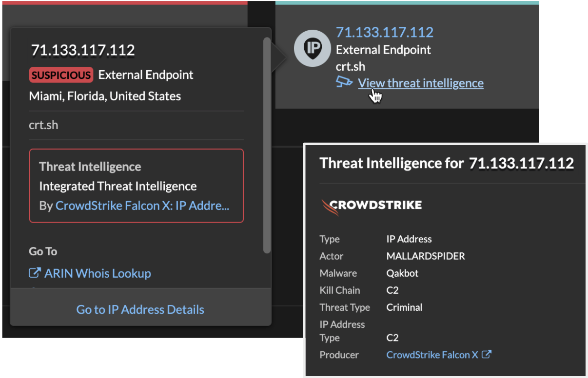Image resolution: width=588 pixels, height=378 pixels.
Task: Click the Threat Intelligence red-outlined box
Action: 137,186
